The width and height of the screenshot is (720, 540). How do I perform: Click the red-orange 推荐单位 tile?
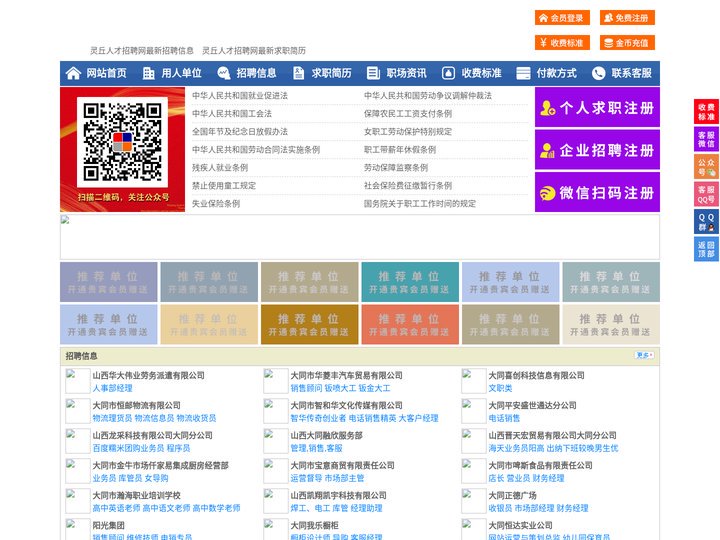point(410,324)
